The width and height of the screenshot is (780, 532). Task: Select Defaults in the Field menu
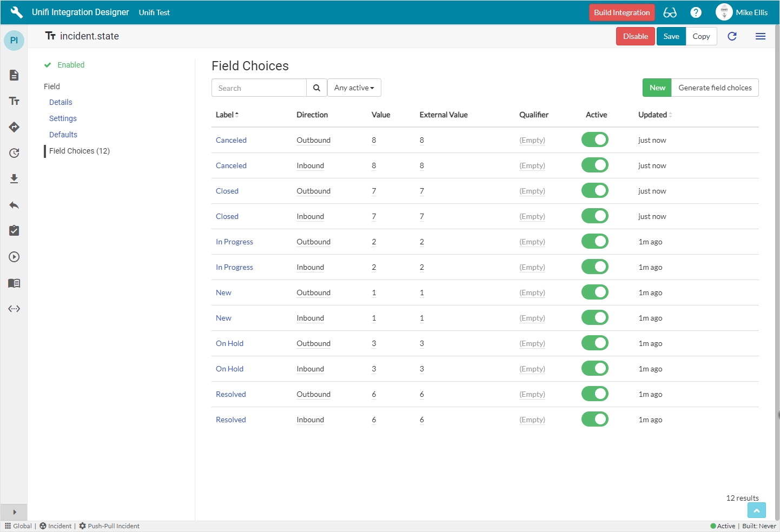[63, 135]
